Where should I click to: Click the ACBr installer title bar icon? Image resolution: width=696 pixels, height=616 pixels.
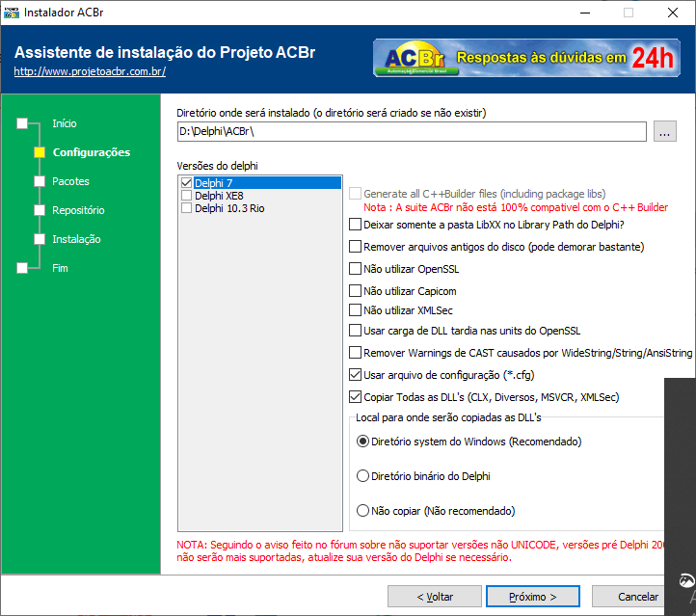tap(12, 13)
